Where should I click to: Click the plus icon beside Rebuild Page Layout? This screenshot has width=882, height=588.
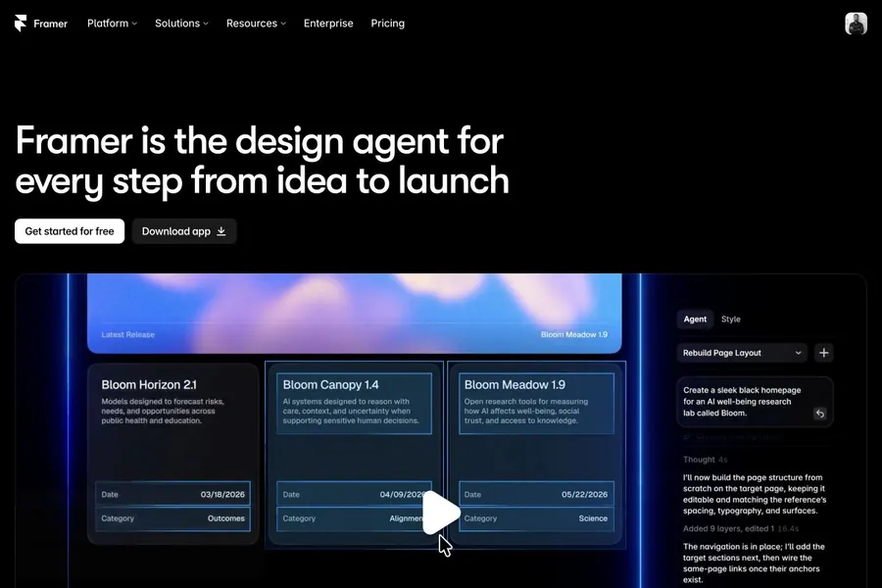coord(823,353)
